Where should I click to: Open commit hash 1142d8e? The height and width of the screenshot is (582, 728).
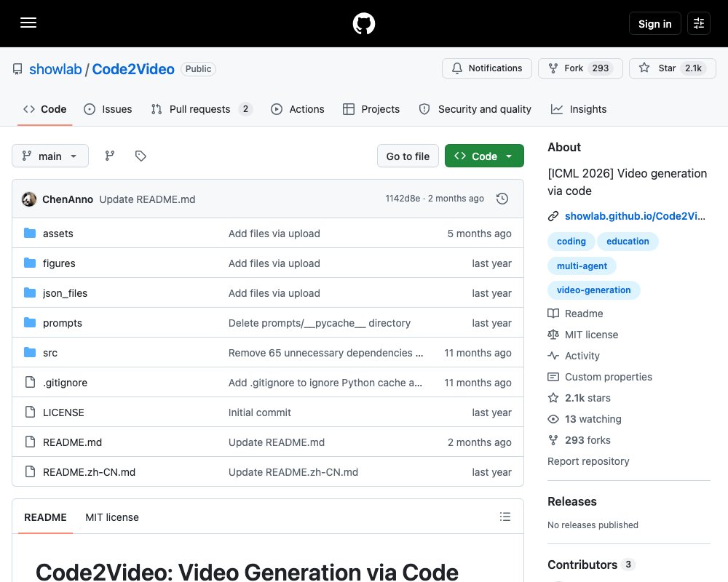403,199
